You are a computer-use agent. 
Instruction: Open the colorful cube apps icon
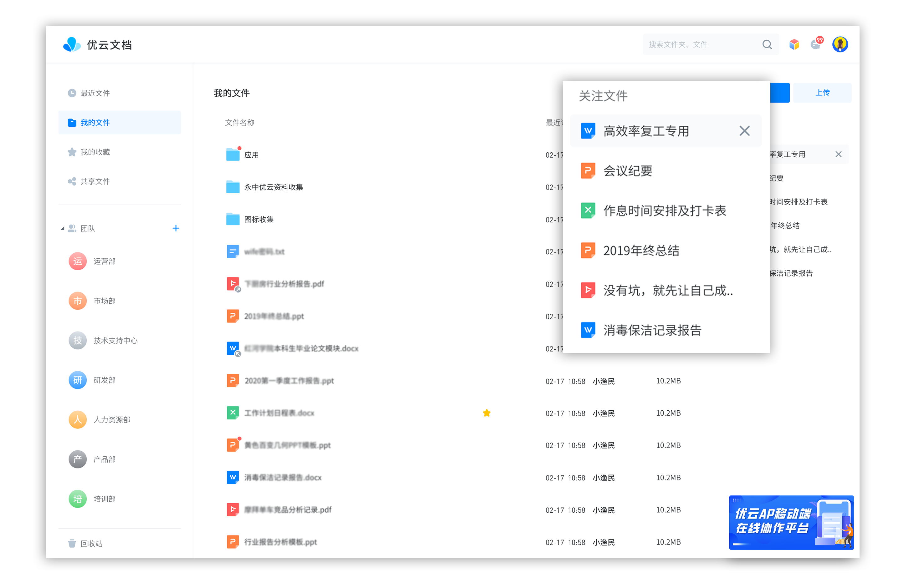pyautogui.click(x=794, y=44)
